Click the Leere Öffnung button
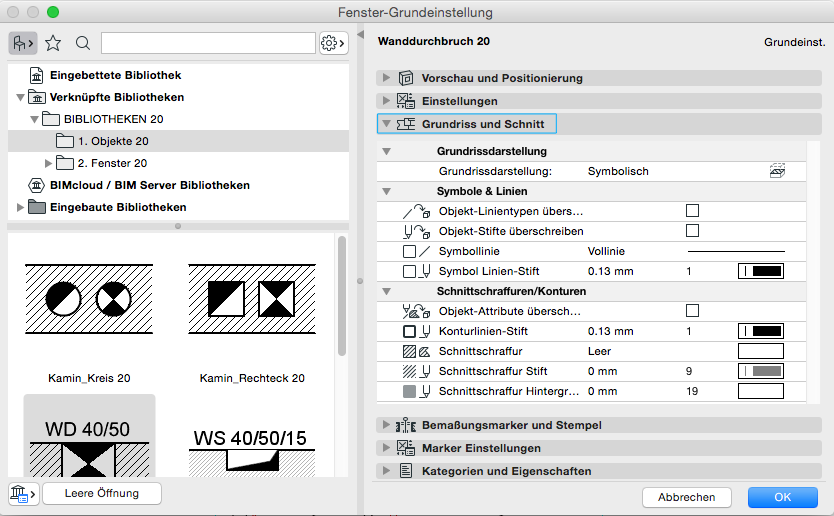The image size is (834, 516). click(100, 493)
